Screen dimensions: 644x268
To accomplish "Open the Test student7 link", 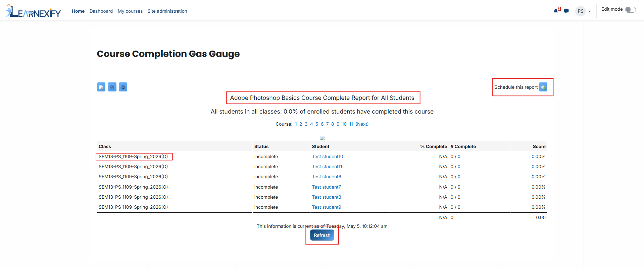I will [x=327, y=187].
